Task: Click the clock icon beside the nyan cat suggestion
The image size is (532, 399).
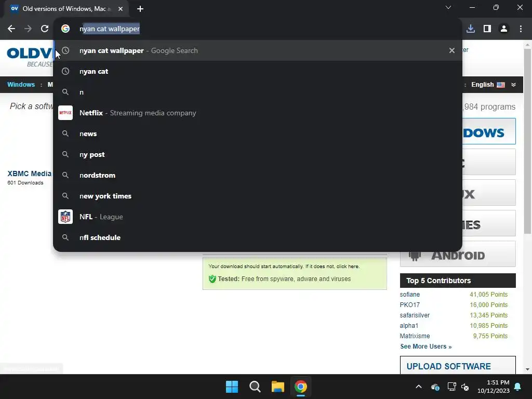Action: coord(65,71)
